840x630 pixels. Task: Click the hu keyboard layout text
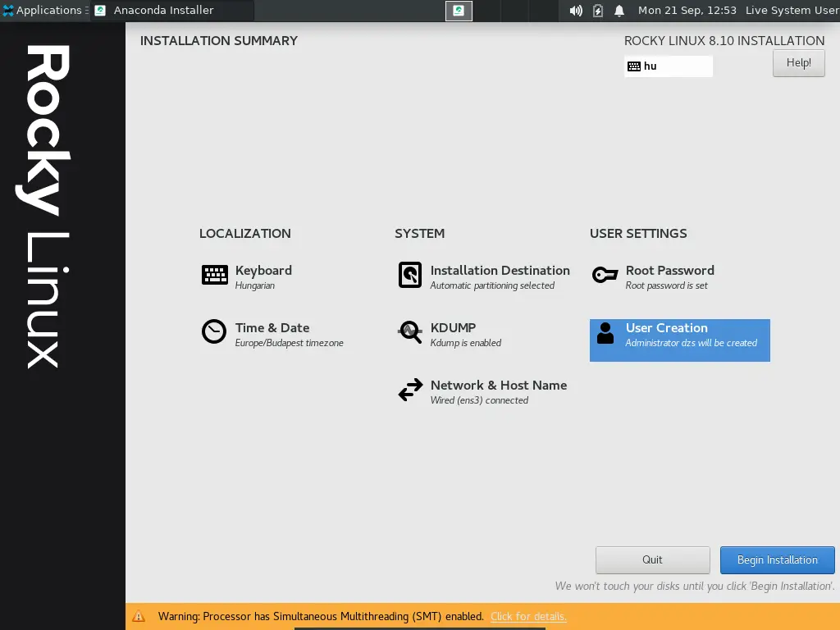(x=651, y=66)
